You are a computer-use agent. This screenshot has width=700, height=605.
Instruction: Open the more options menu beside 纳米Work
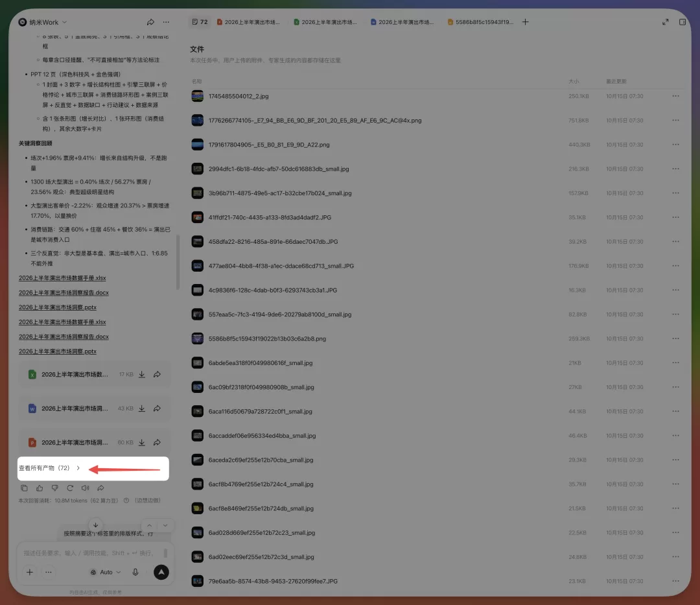tap(166, 22)
